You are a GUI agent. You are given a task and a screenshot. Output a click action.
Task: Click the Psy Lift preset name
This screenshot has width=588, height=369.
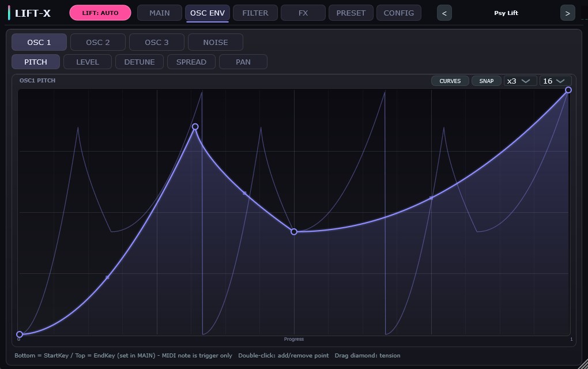(506, 13)
